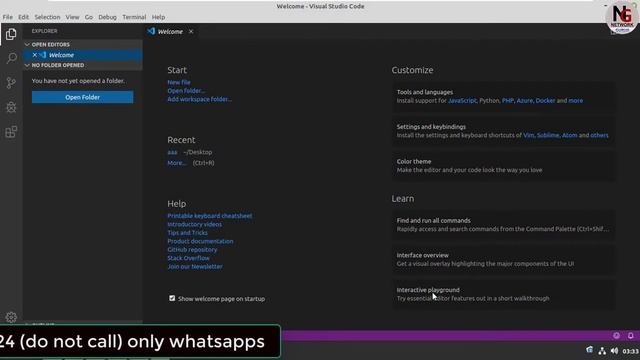Click the Open Folder button

coord(82,97)
